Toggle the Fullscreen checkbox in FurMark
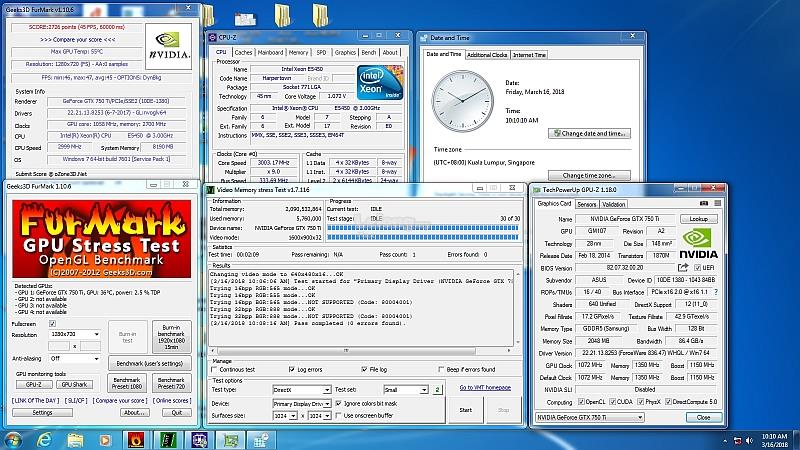 click(52, 323)
